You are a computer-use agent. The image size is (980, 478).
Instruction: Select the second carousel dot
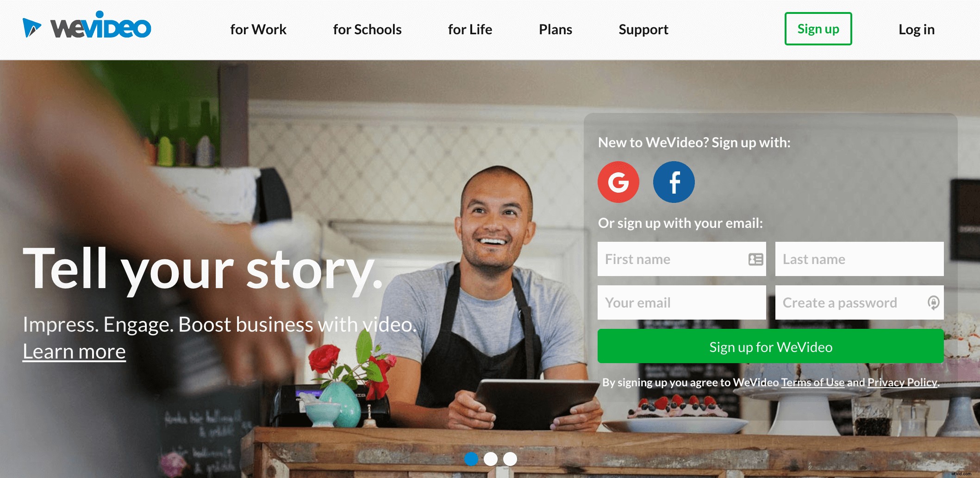coord(491,459)
